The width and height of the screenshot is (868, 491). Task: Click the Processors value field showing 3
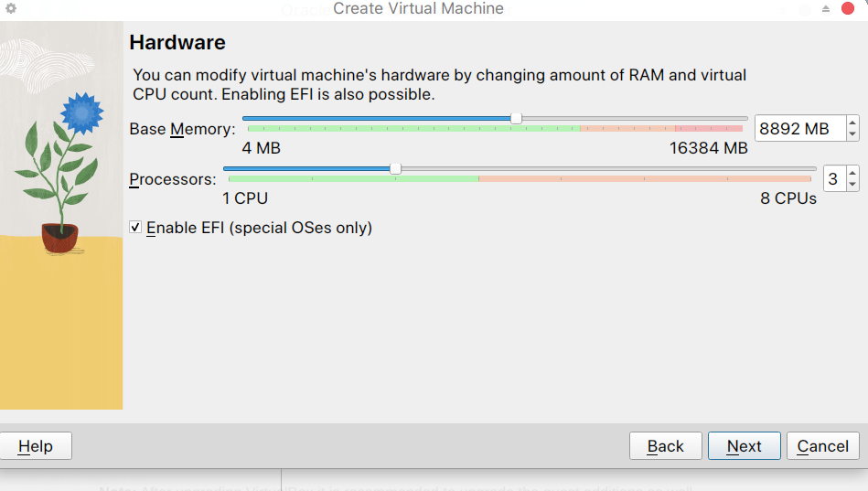[834, 179]
